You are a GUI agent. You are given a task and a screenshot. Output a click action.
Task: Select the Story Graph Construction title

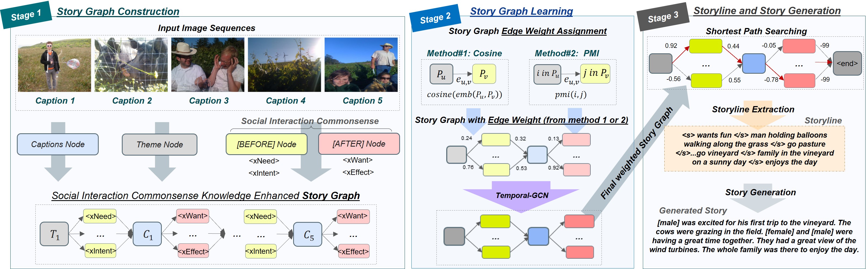point(118,11)
